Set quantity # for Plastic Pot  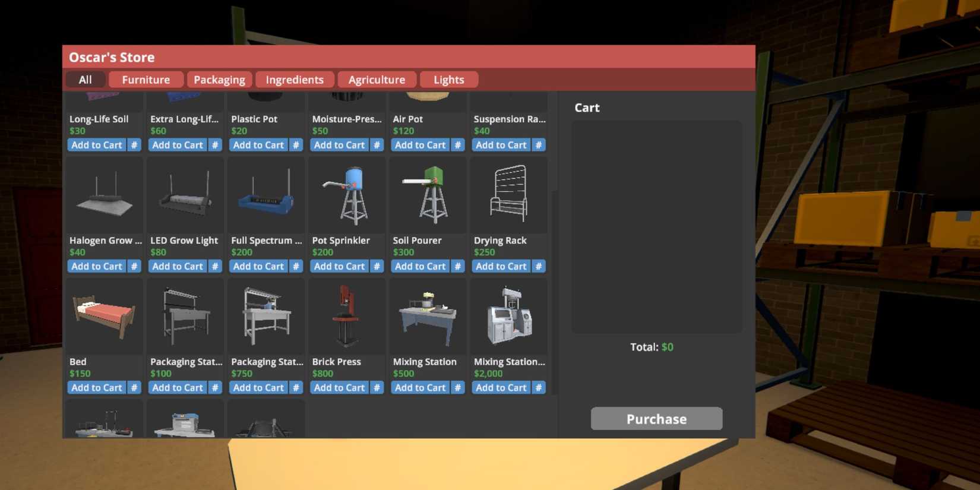[296, 145]
